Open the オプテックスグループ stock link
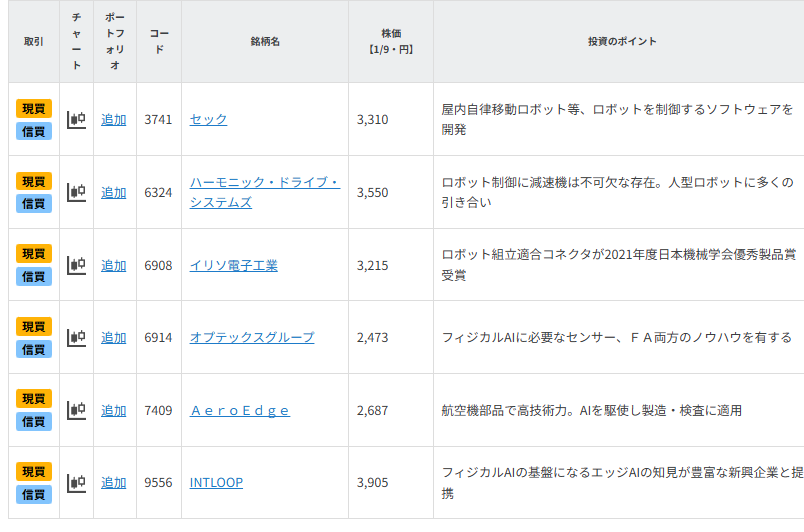The image size is (804, 532). (x=252, y=338)
